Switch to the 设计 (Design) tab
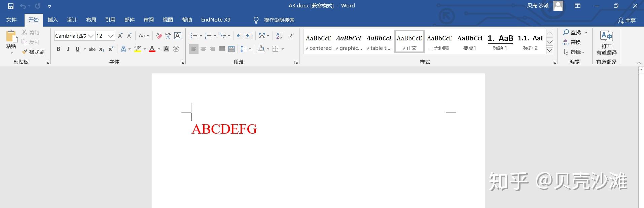This screenshot has height=208, width=644. point(72,20)
